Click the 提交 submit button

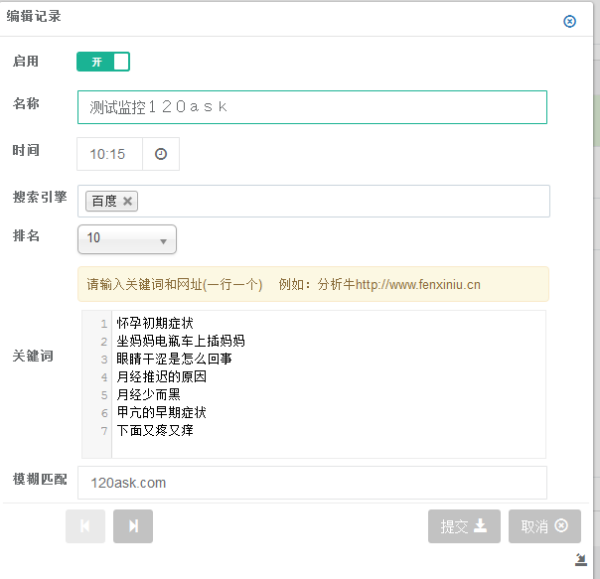coord(464,526)
